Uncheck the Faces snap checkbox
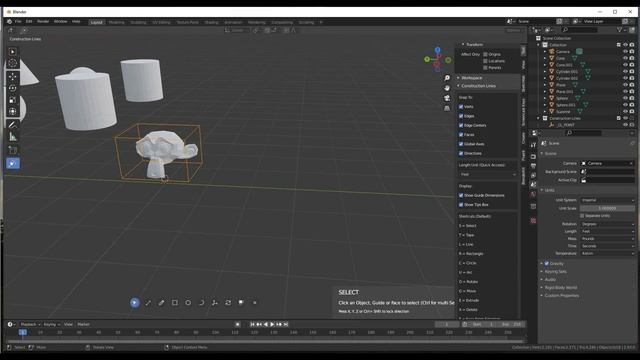 click(461, 134)
